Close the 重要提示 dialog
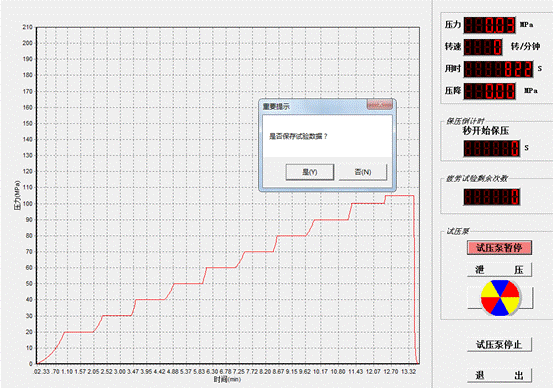The height and width of the screenshot is (388, 553). point(380,105)
